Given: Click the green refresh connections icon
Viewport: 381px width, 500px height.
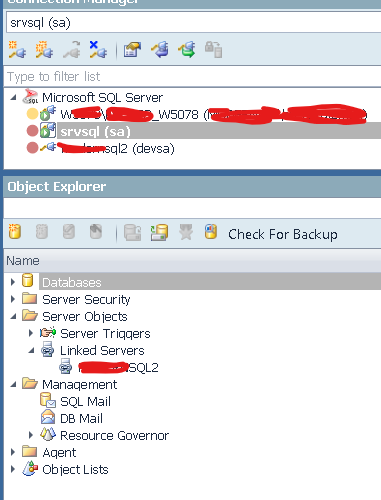Looking at the screenshot, I should [187, 50].
